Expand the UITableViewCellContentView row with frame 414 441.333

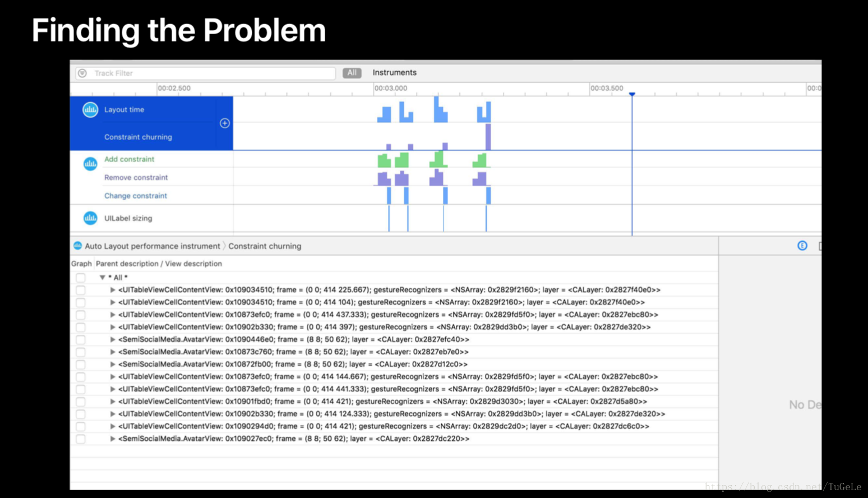(113, 389)
